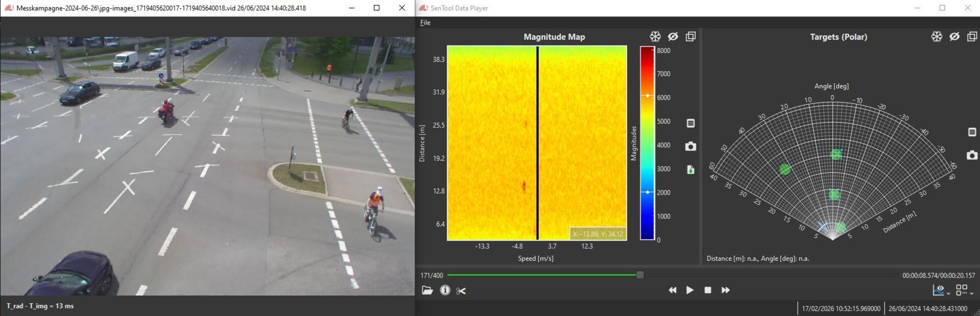
Task: Minimize the SenTool Data Player window
Action: pos(917,8)
